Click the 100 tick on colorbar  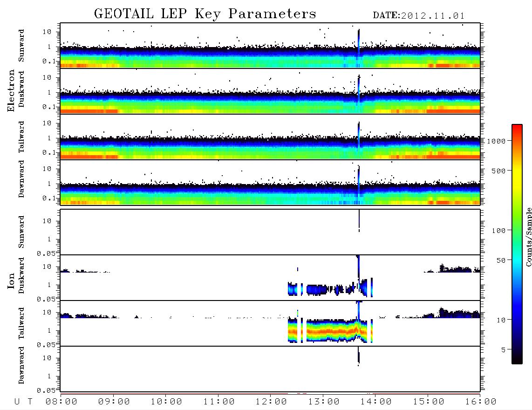[x=499, y=231]
